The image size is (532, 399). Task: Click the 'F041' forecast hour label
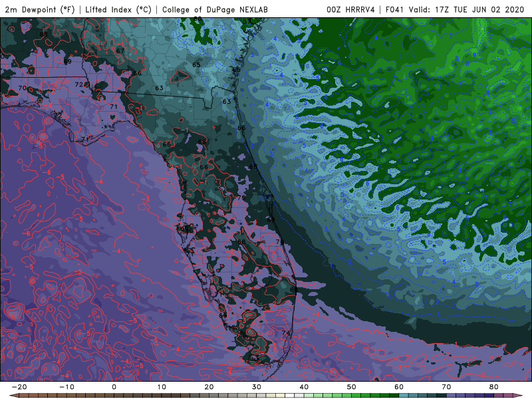click(x=394, y=9)
